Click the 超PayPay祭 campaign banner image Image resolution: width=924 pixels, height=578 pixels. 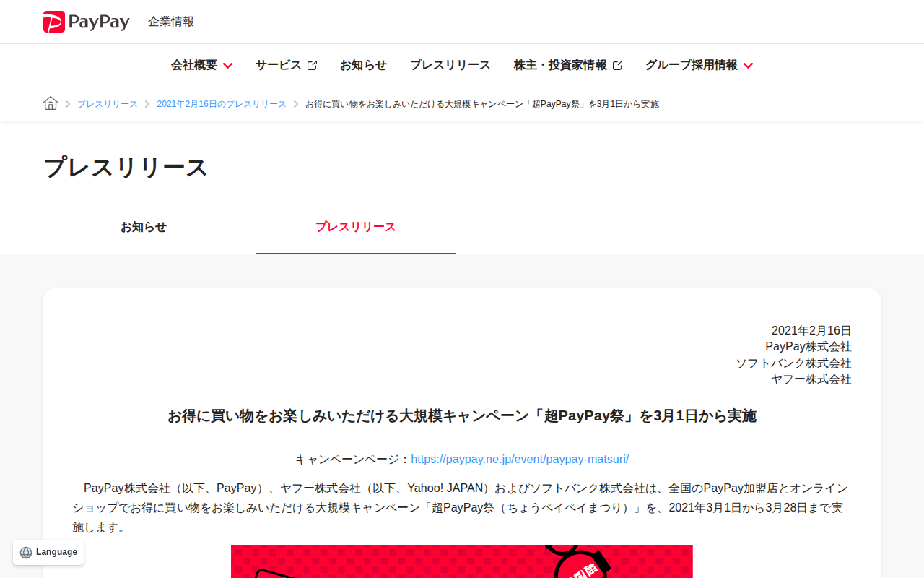[x=462, y=561]
